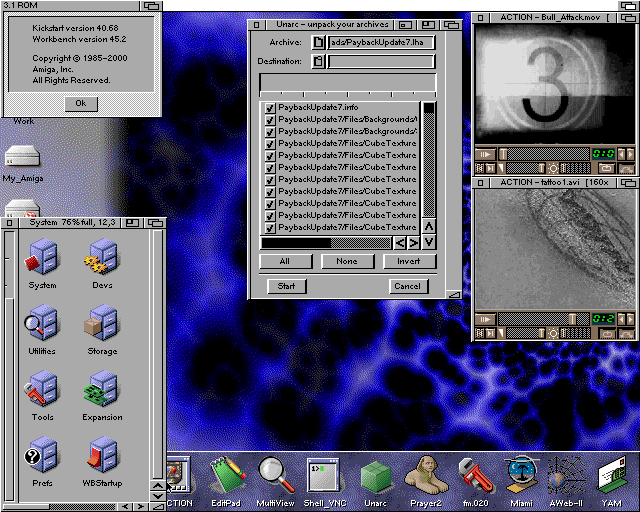Click the vertical scrollbar of Unarc file list
Viewport: 640px width, 512px height.
click(x=429, y=160)
